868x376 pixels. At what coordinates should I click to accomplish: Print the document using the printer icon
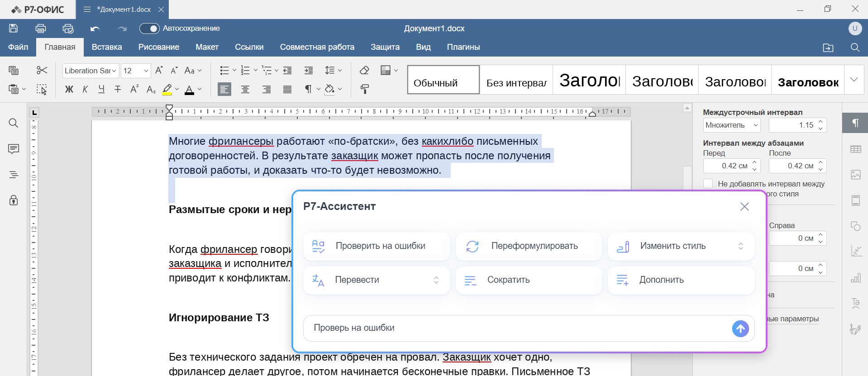pyautogui.click(x=41, y=28)
